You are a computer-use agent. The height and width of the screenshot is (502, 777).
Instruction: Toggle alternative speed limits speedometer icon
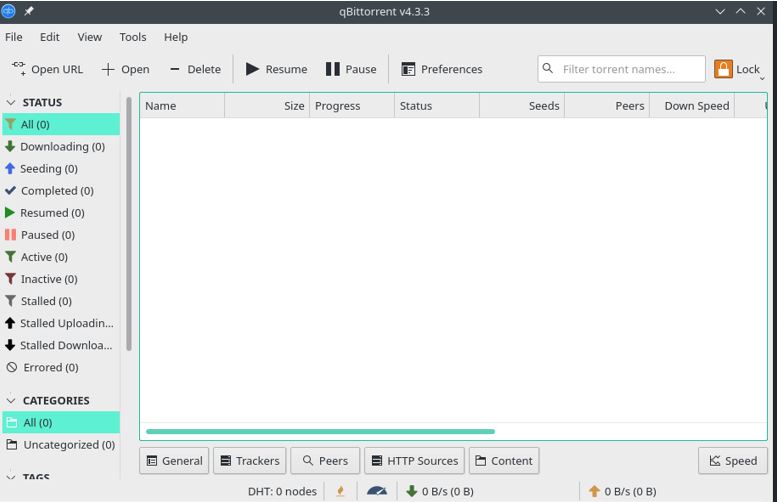pos(376,491)
